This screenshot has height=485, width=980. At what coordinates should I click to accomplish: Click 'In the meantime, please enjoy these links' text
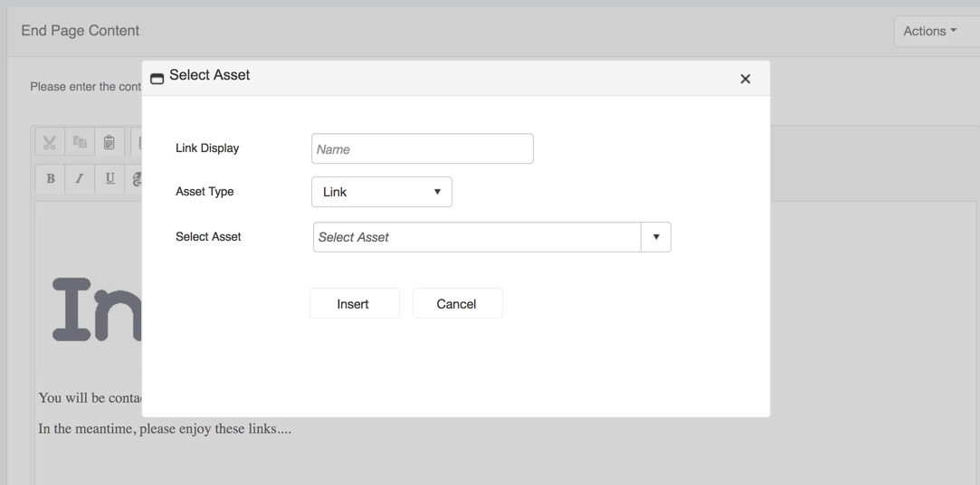[x=165, y=429]
